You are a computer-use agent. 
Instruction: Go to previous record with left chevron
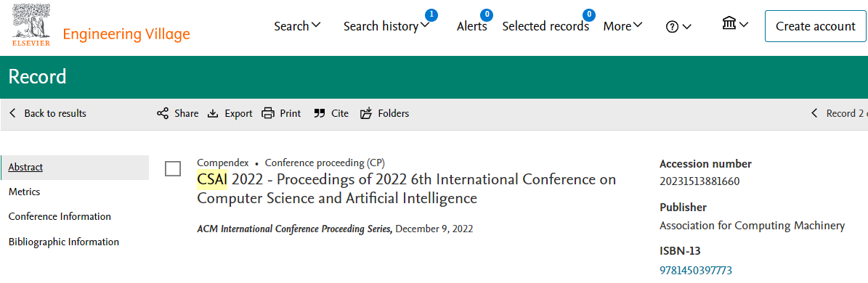coord(814,113)
